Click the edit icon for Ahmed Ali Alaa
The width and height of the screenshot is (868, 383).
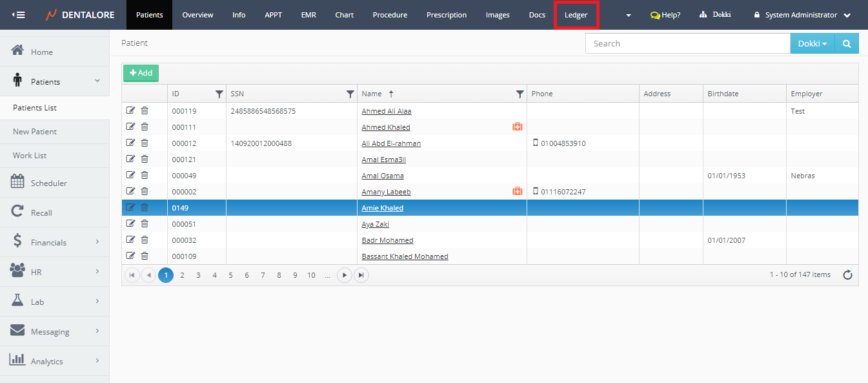[130, 110]
